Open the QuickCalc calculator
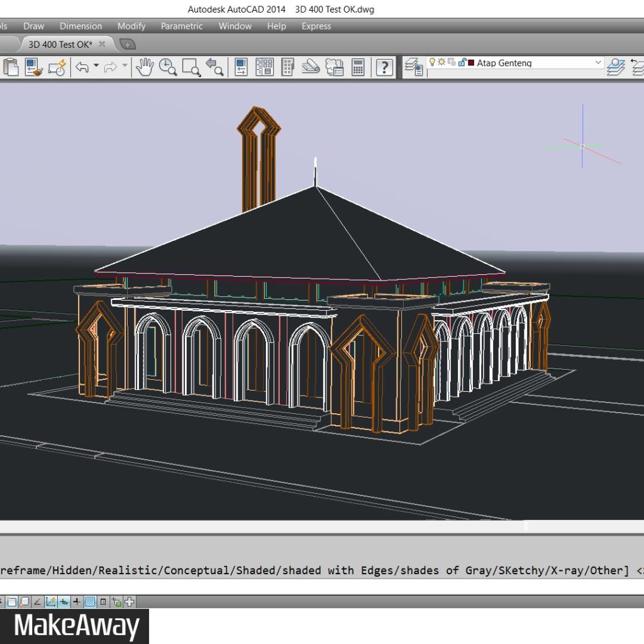 coord(358,67)
